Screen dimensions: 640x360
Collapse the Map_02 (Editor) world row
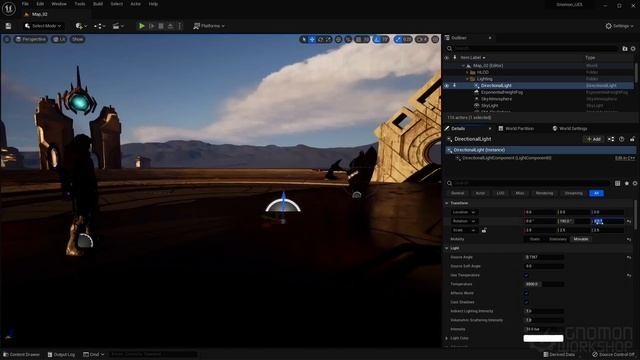tap(463, 66)
